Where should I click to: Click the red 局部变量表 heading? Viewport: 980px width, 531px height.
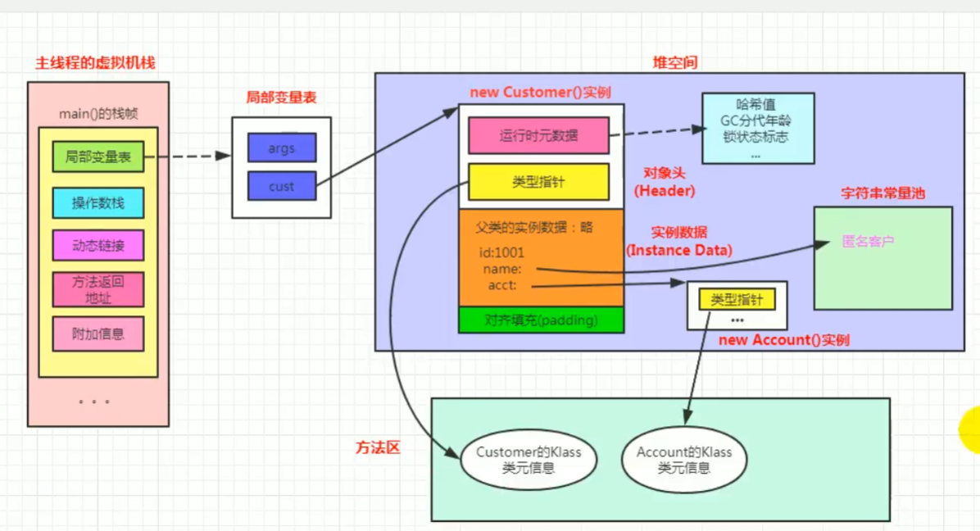281,98
